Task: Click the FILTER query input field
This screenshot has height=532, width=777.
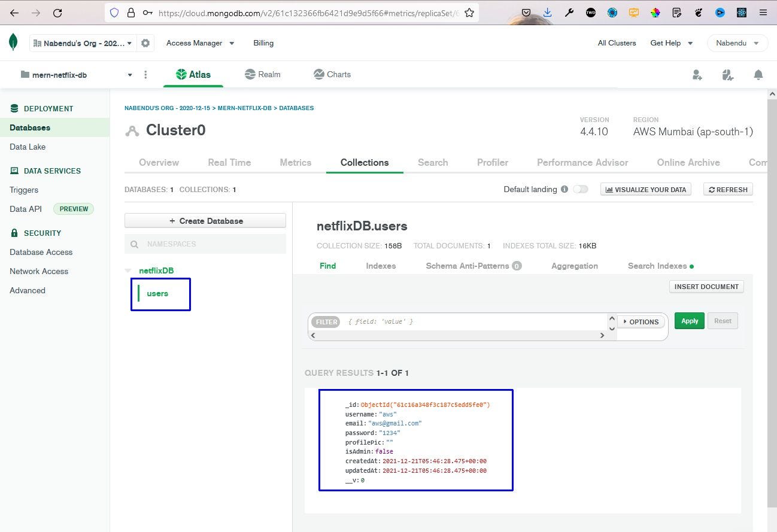Action: (x=476, y=322)
